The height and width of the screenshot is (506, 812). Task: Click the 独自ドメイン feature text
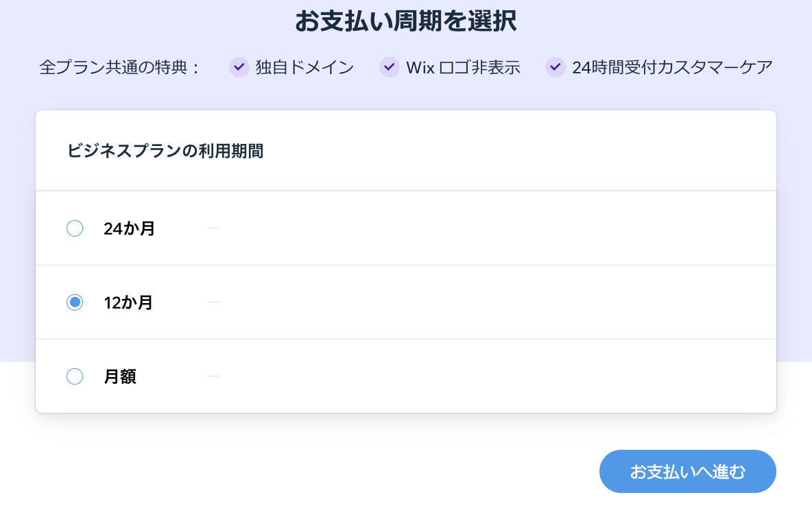pos(304,67)
